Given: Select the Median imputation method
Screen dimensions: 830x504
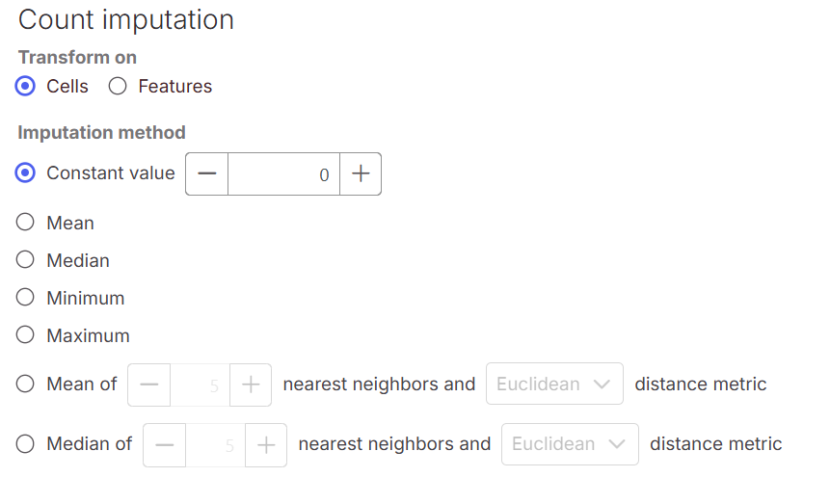Looking at the screenshot, I should coord(27,261).
